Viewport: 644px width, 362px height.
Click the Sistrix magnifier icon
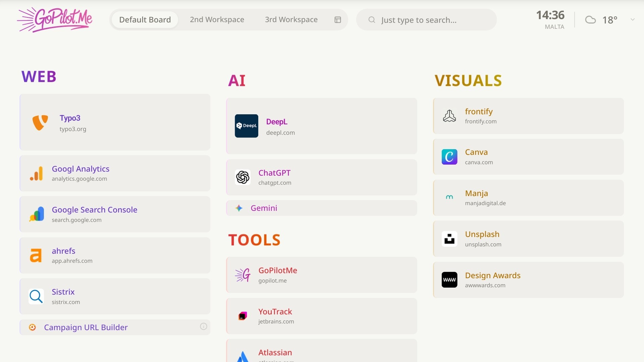(x=36, y=296)
